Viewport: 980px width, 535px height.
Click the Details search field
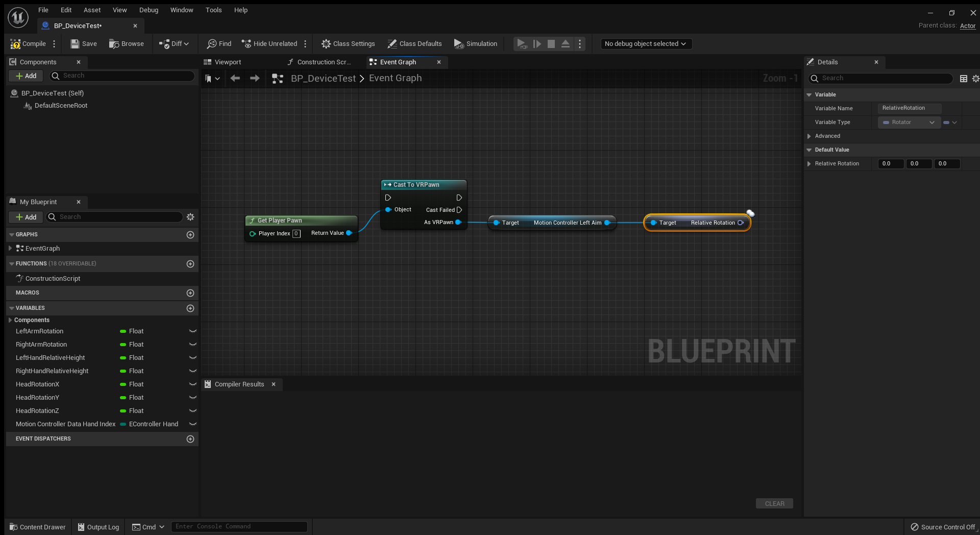coord(881,78)
